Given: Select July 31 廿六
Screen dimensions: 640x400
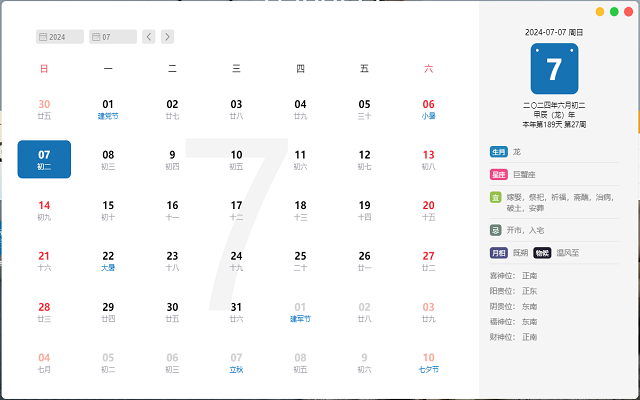Looking at the screenshot, I should pos(236,312).
